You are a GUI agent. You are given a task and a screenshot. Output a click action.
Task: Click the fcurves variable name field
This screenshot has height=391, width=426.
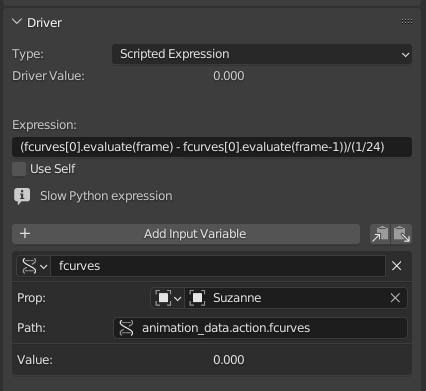pos(218,266)
